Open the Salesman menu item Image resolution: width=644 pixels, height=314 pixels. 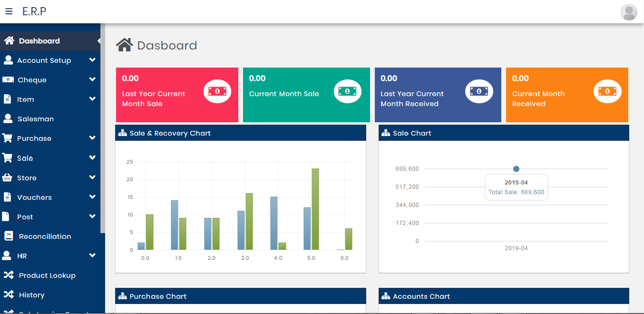[x=36, y=119]
